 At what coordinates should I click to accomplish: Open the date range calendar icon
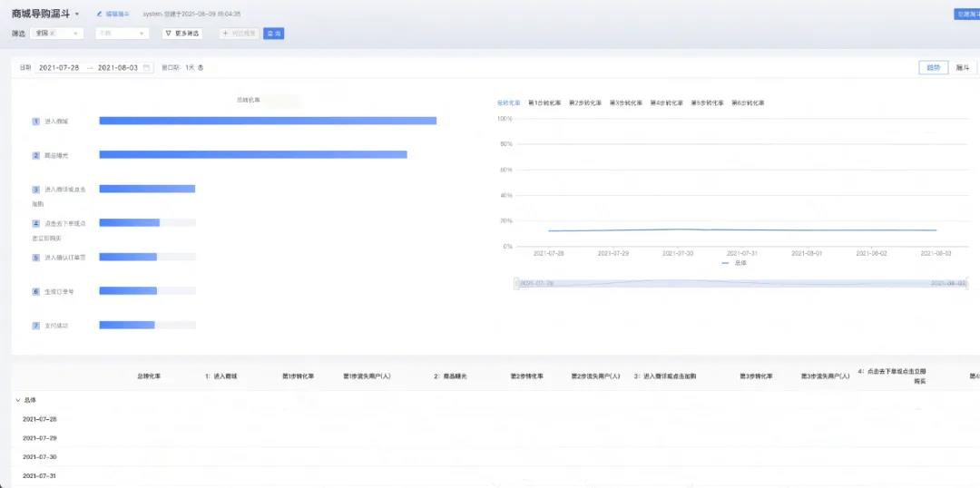pyautogui.click(x=147, y=67)
